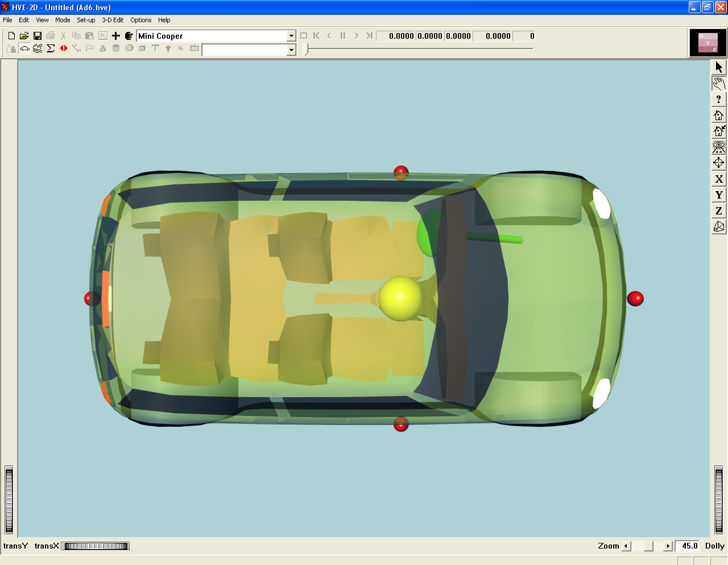
Task: Select the arrow pointer tool
Action: coord(719,67)
